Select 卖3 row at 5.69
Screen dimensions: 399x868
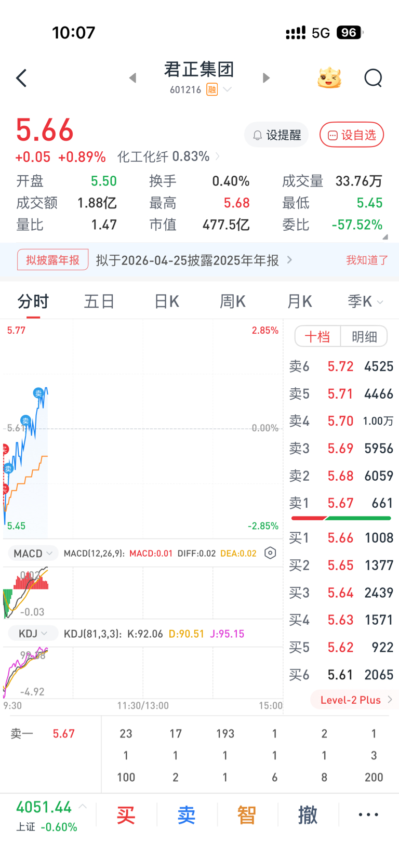341,449
